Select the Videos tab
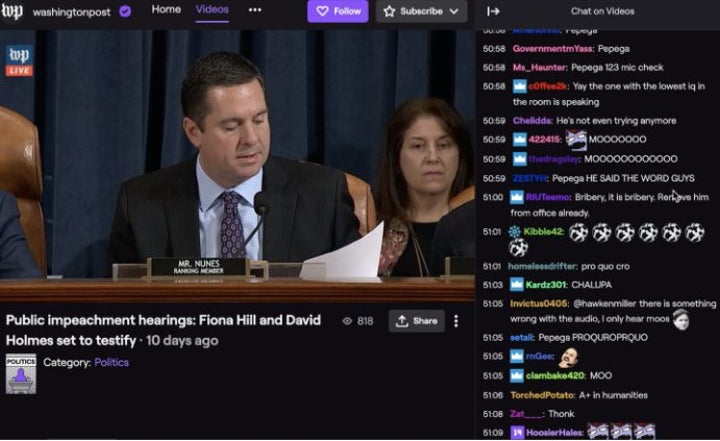 click(x=212, y=9)
